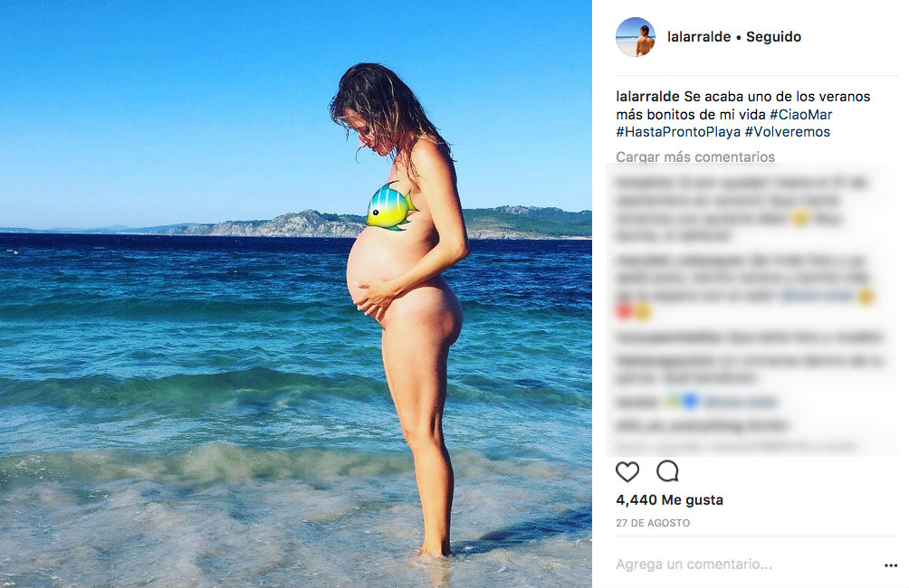Select the blurred mention link in second comment
This screenshot has height=588, width=909.
click(x=818, y=296)
